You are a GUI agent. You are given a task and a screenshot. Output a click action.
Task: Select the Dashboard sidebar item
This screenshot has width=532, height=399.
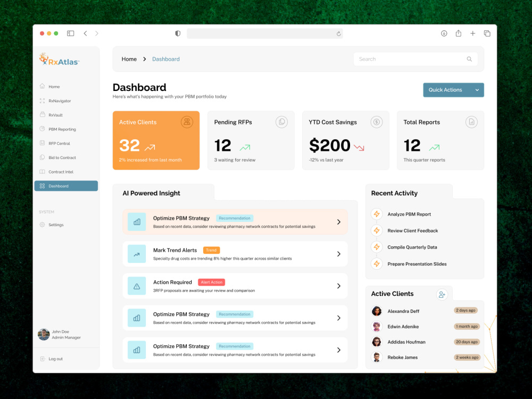click(66, 186)
